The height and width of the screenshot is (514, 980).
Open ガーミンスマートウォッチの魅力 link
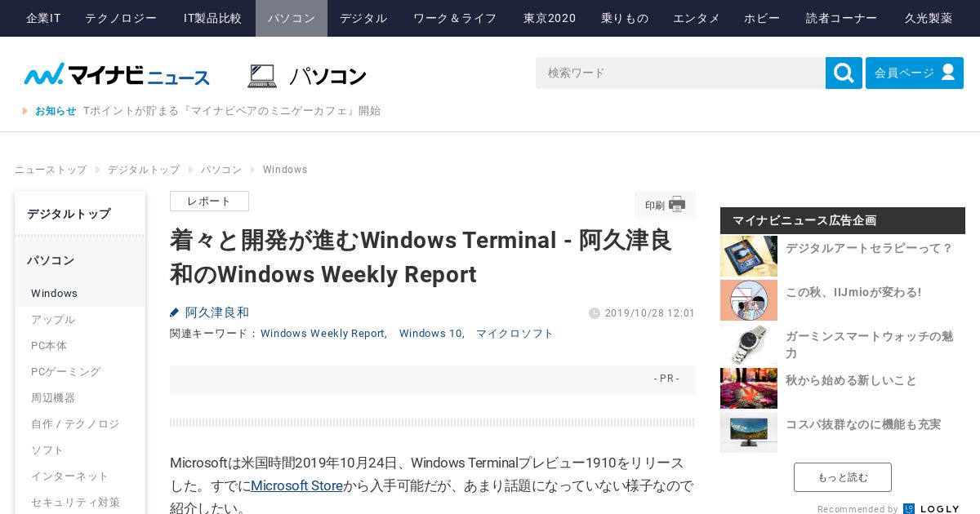tap(869, 344)
